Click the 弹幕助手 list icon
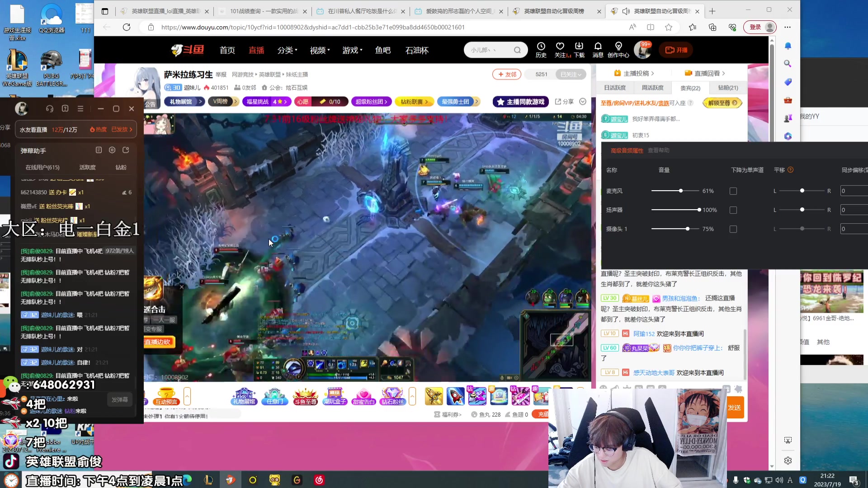 [x=99, y=150]
